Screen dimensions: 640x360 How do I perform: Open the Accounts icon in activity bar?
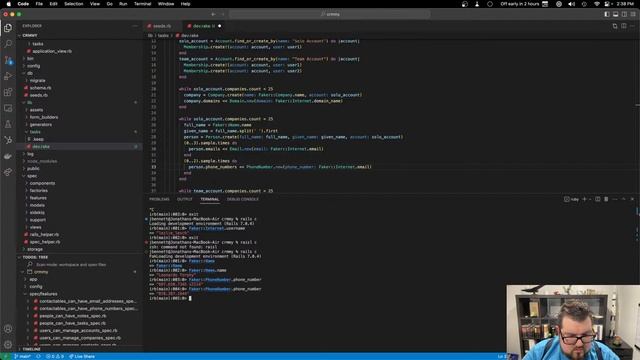point(8,329)
